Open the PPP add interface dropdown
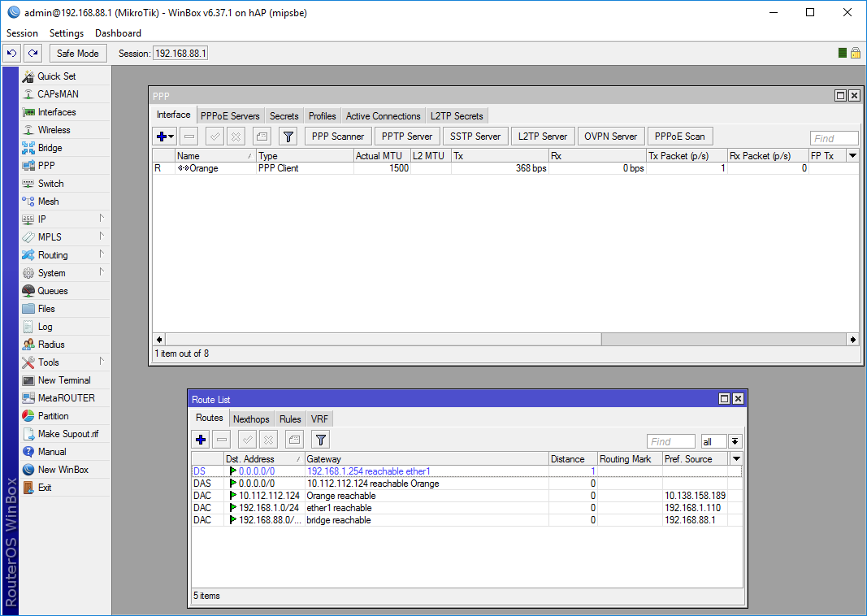Screen dimensions: 867x616 pyautogui.click(x=172, y=136)
